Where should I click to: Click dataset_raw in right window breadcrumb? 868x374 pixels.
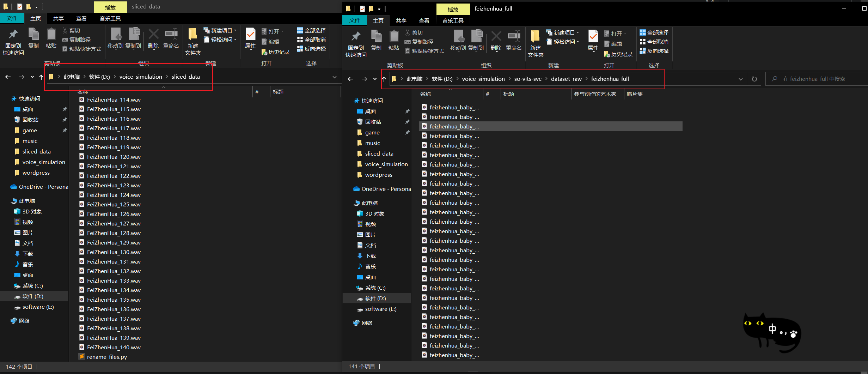pyautogui.click(x=566, y=79)
